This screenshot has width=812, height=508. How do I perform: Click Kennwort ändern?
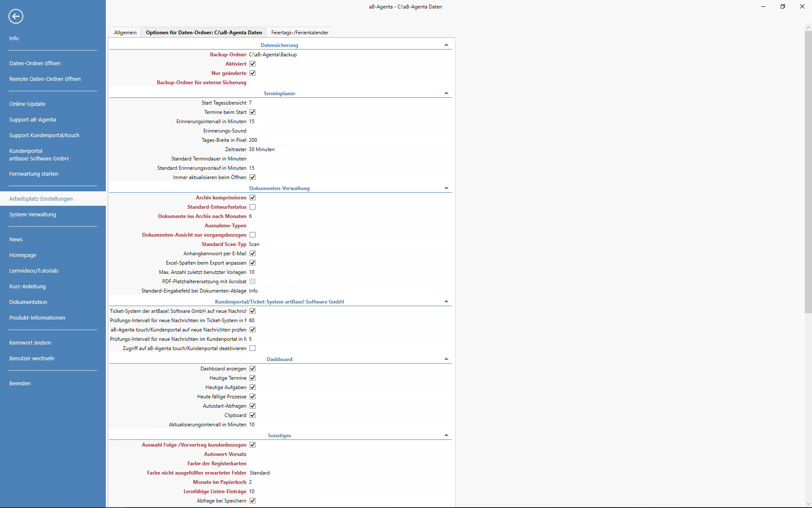click(x=30, y=342)
